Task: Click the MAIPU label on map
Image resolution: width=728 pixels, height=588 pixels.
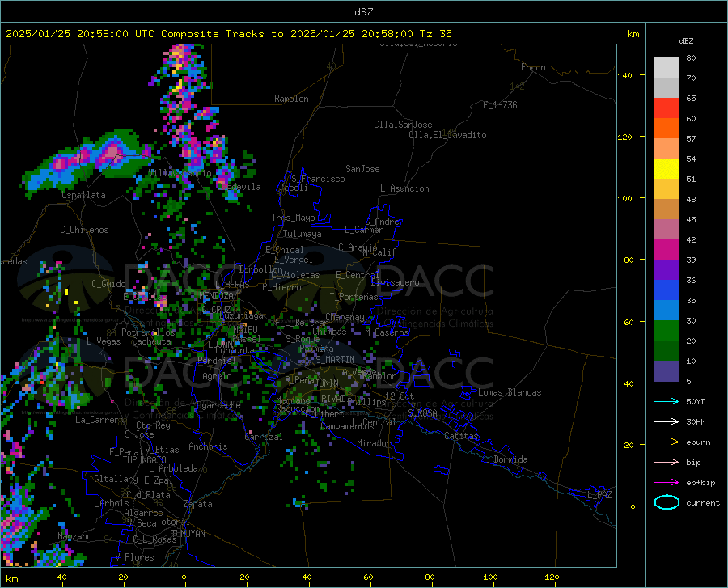Action: [245, 329]
